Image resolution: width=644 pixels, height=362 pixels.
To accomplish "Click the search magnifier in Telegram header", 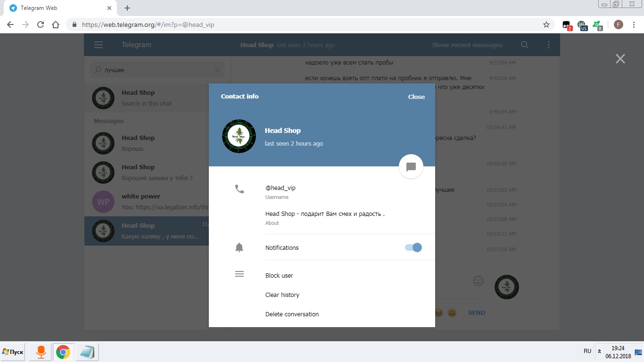I will [x=524, y=45].
